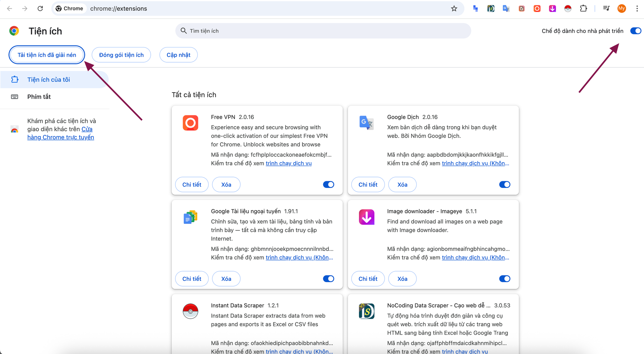
Task: Open the Extensions puzzle piece menu
Action: 583,9
